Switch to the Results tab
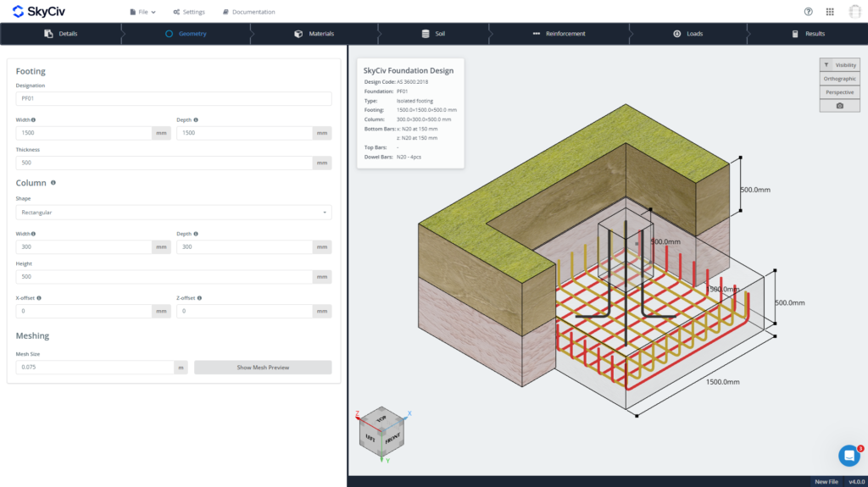This screenshot has height=487, width=868. [x=808, y=34]
